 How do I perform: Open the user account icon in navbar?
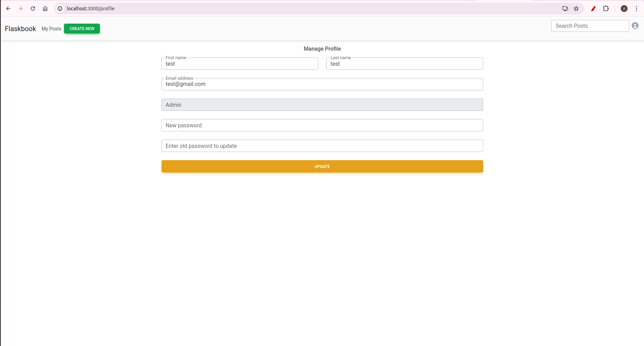pos(635,26)
